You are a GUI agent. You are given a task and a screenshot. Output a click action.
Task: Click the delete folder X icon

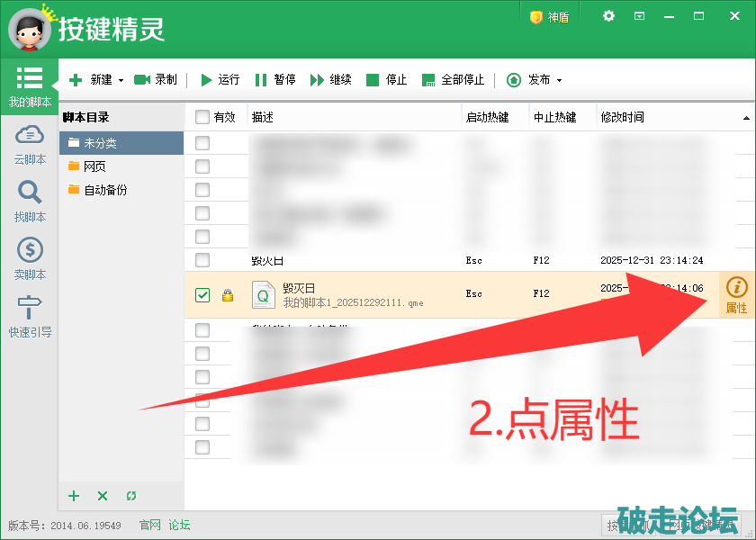click(103, 496)
